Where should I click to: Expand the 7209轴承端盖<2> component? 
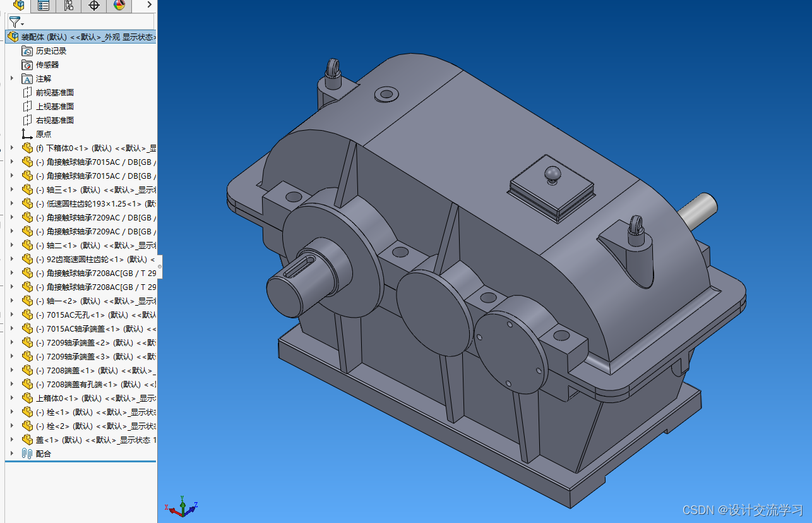pos(11,342)
